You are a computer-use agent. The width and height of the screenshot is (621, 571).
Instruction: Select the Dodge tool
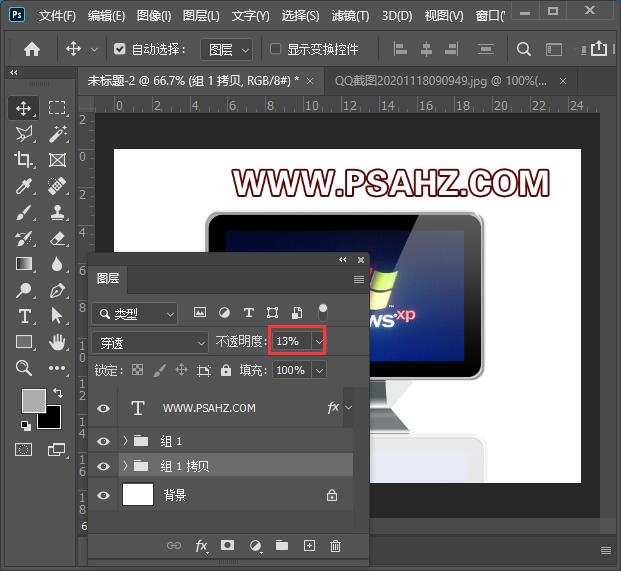[24, 290]
